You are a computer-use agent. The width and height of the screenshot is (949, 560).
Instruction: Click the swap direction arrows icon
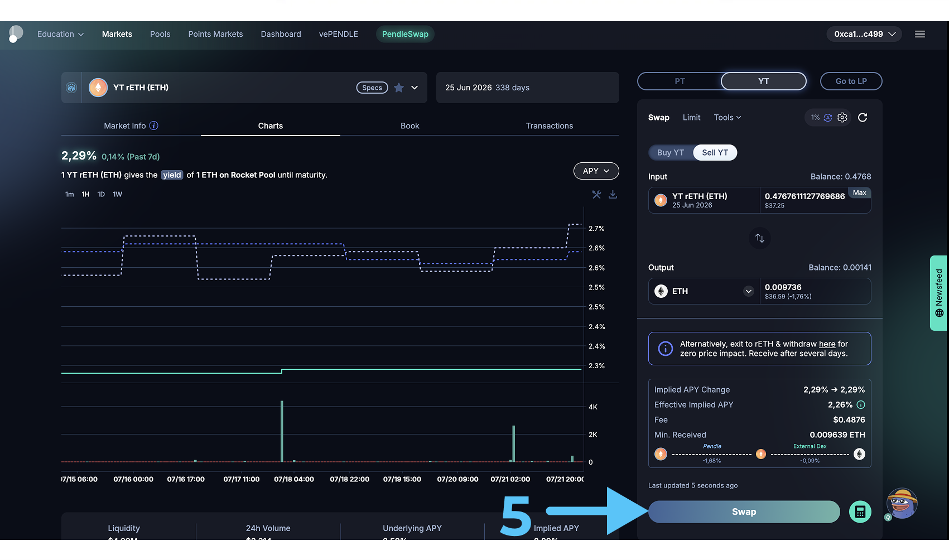[x=759, y=238]
